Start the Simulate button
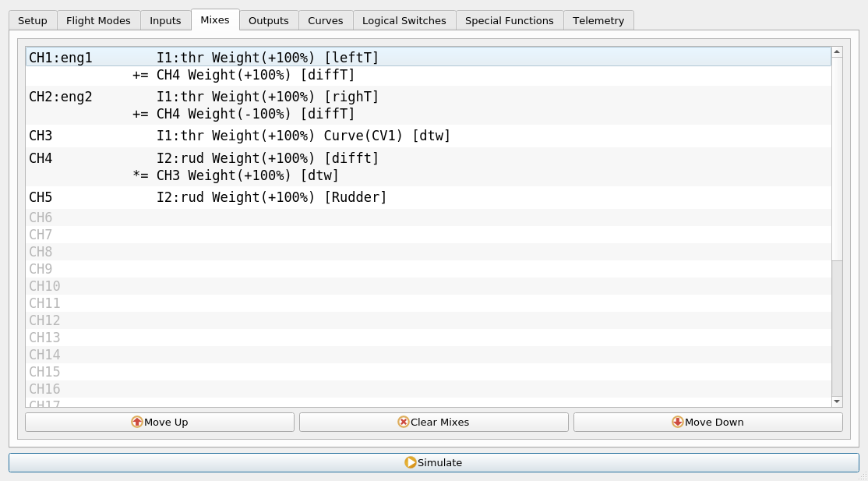 pos(434,463)
